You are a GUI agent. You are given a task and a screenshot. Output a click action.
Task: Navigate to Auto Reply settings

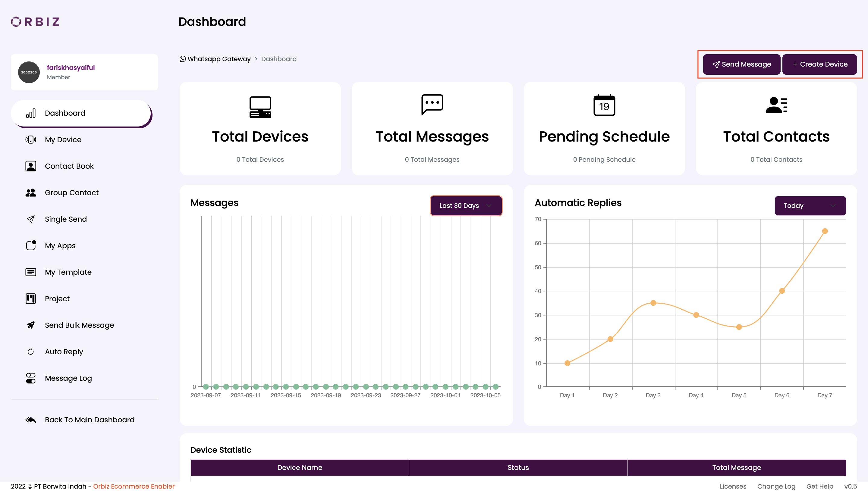click(64, 352)
